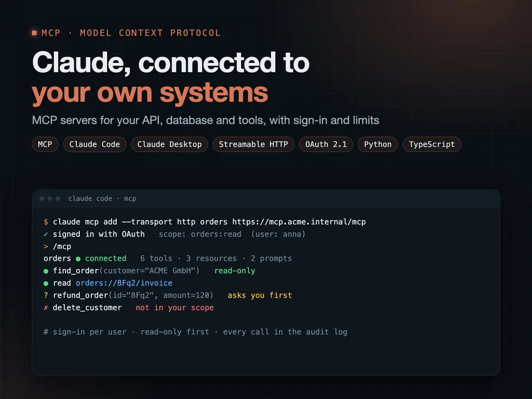Click the 'Claude, connected to' headline
532x399 pixels.
171,63
